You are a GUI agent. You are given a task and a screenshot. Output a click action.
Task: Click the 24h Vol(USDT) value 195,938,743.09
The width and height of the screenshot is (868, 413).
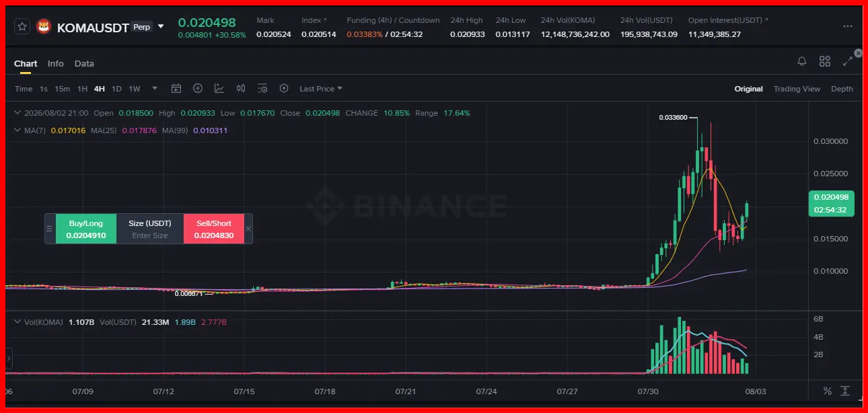tap(649, 34)
